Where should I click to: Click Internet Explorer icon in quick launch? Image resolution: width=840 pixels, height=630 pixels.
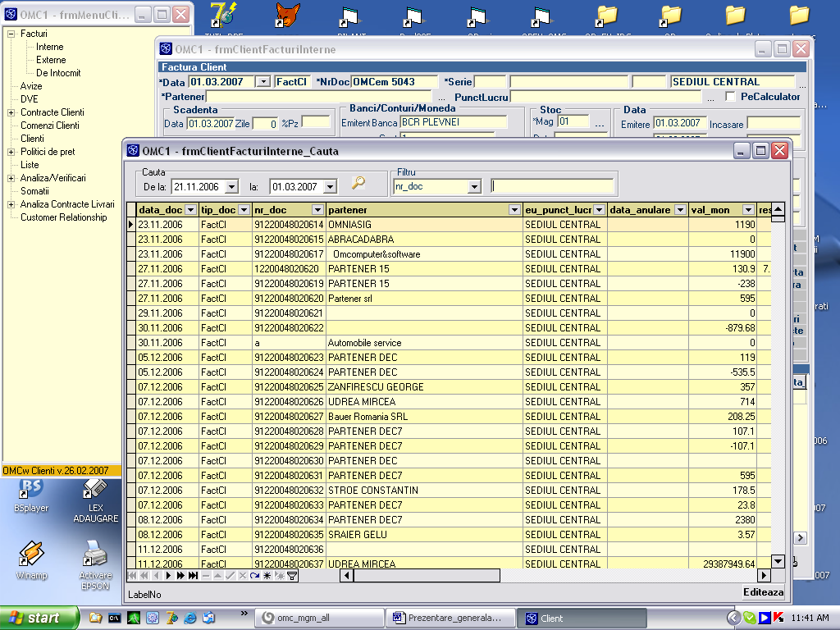190,618
